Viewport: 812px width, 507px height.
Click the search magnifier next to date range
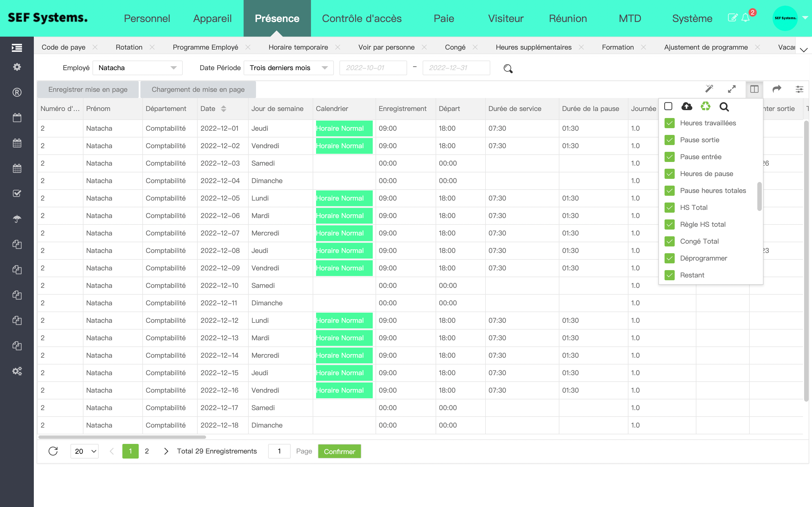(x=508, y=68)
